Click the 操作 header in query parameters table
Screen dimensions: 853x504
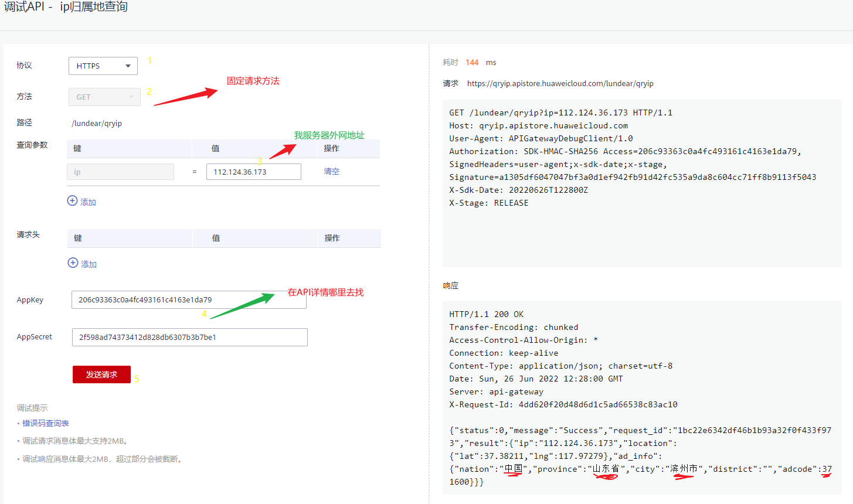(x=332, y=148)
